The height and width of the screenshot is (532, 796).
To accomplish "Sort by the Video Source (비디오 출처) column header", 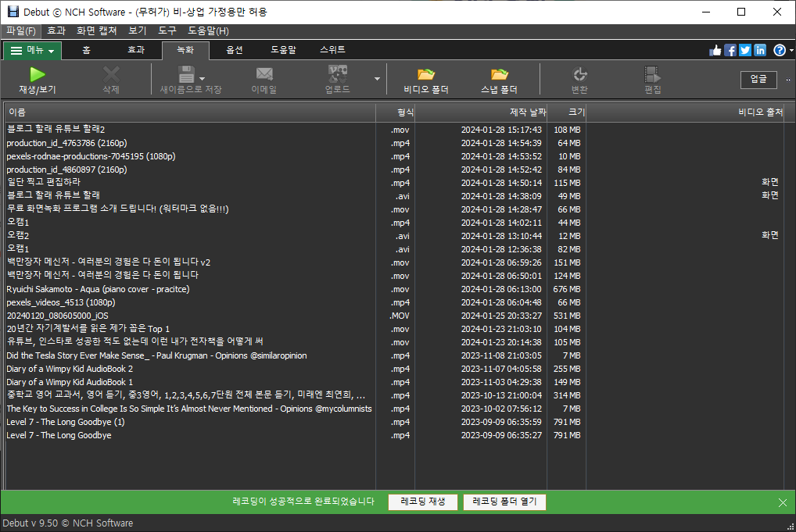I will point(685,112).
